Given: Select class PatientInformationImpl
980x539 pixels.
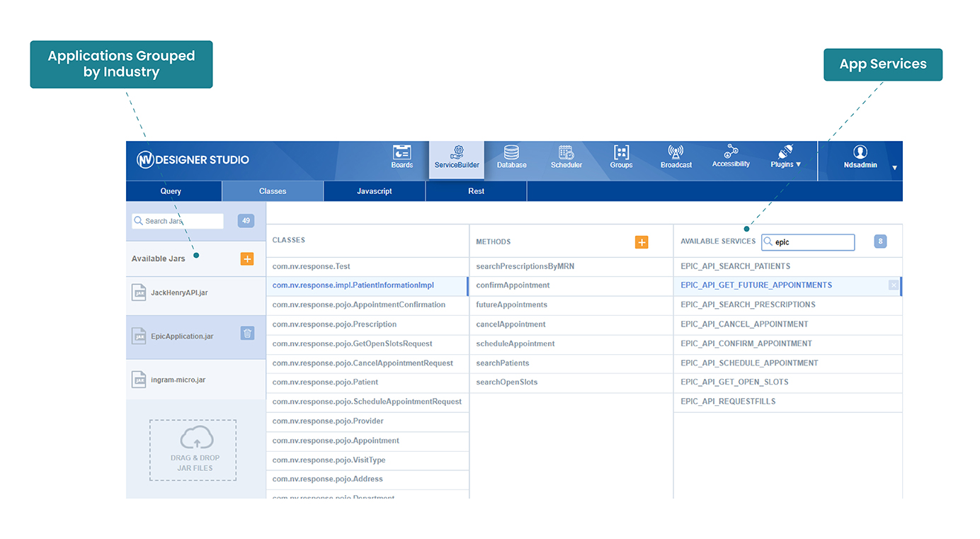Looking at the screenshot, I should 367,285.
